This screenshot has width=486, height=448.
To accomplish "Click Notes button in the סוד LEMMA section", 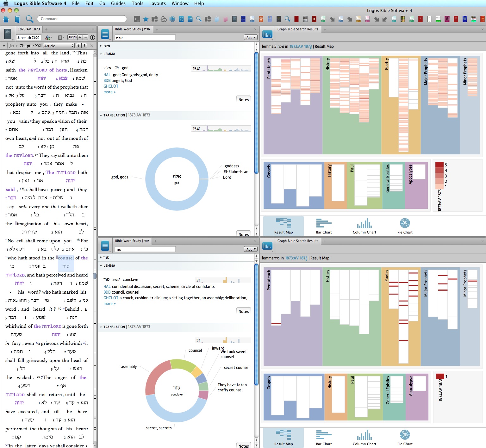I will pyautogui.click(x=244, y=311).
